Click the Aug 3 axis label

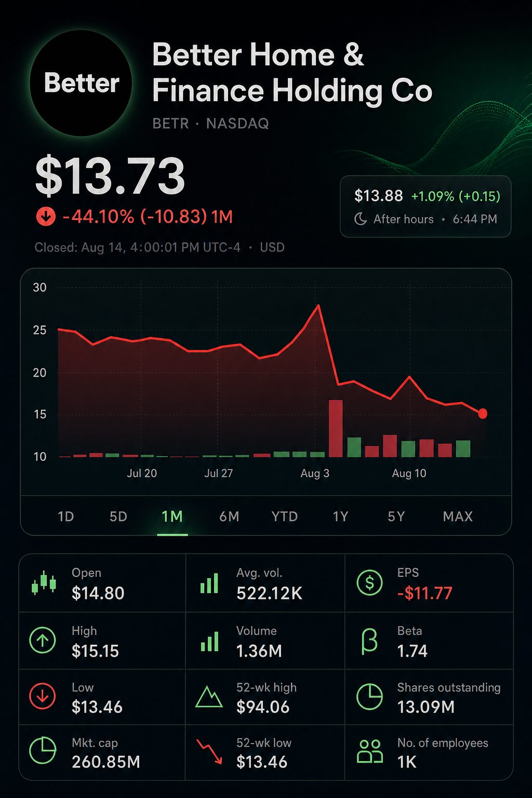point(315,473)
